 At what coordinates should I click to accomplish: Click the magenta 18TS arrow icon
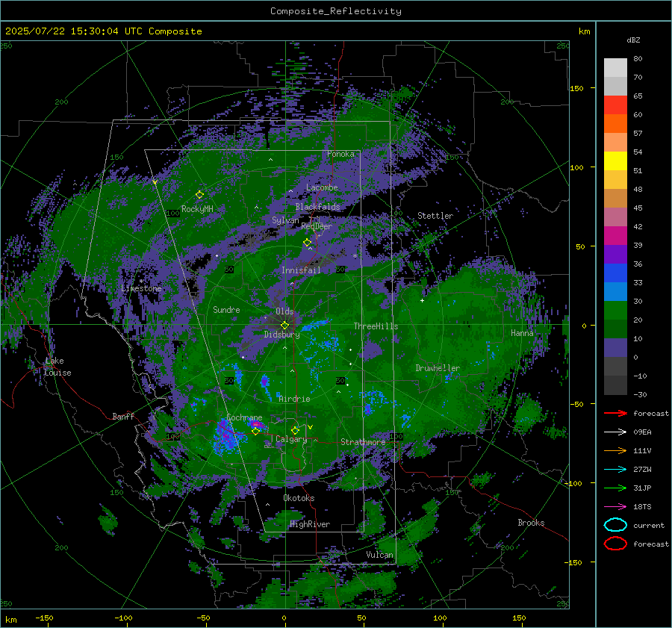click(x=615, y=507)
